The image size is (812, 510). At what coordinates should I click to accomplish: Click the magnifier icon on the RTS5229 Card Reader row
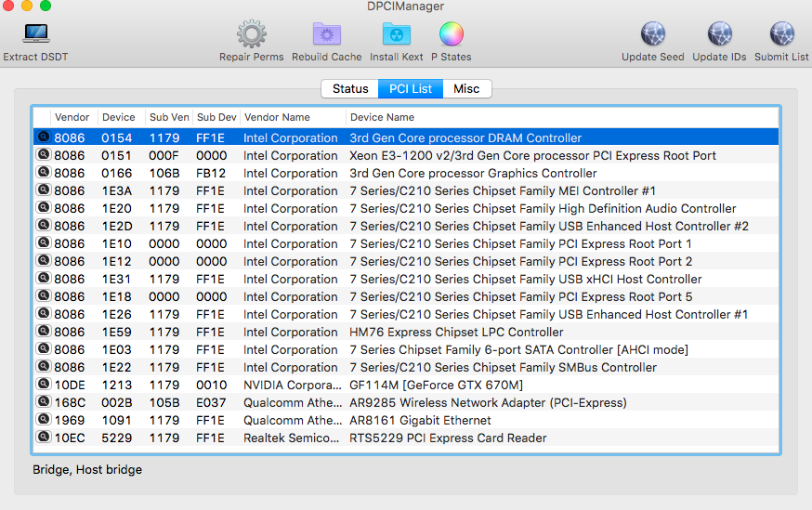click(x=43, y=438)
